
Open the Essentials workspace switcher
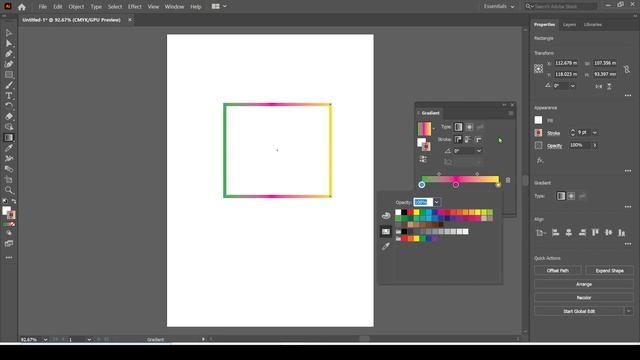click(x=499, y=7)
